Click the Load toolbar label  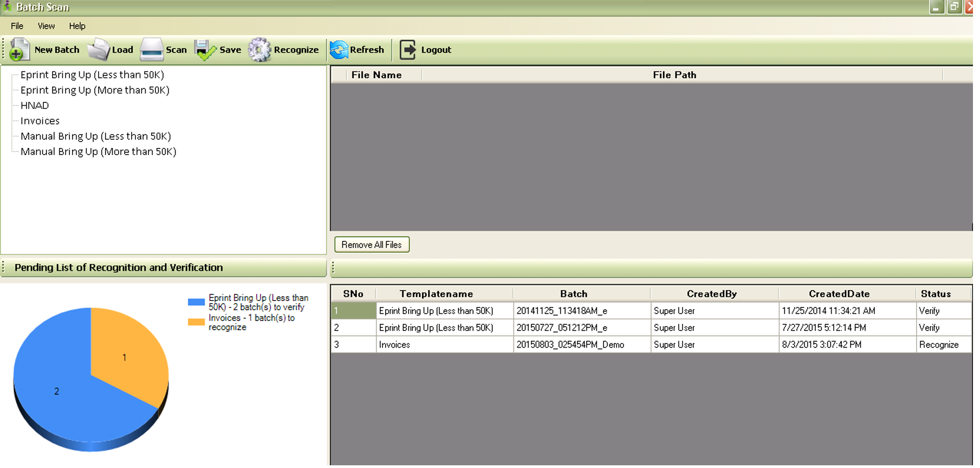click(122, 50)
